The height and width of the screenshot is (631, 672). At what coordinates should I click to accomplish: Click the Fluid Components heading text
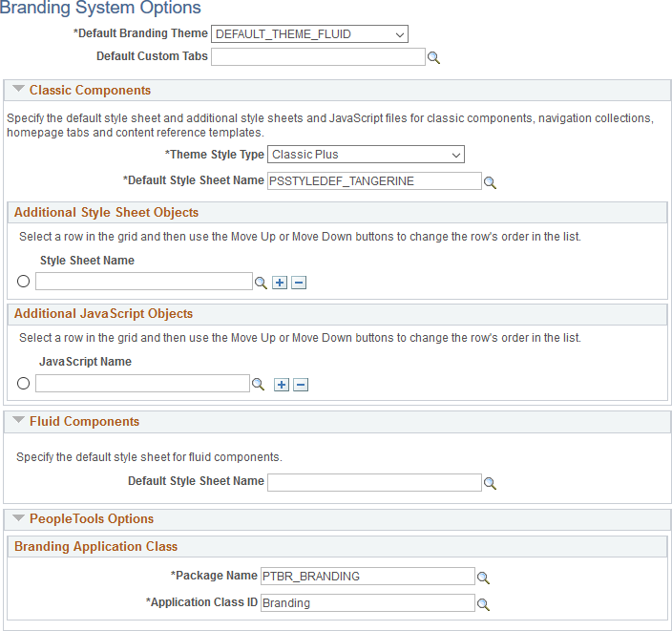coord(84,421)
